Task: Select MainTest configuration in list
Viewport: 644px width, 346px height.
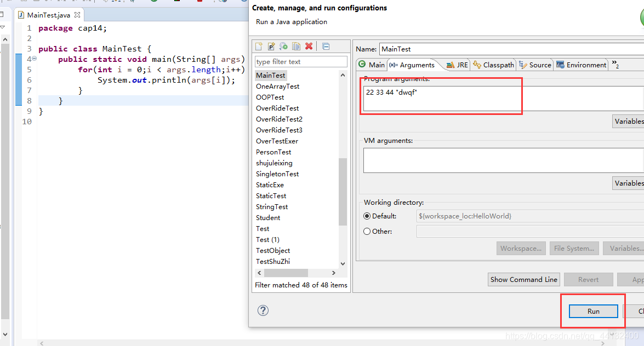Action: pyautogui.click(x=270, y=75)
